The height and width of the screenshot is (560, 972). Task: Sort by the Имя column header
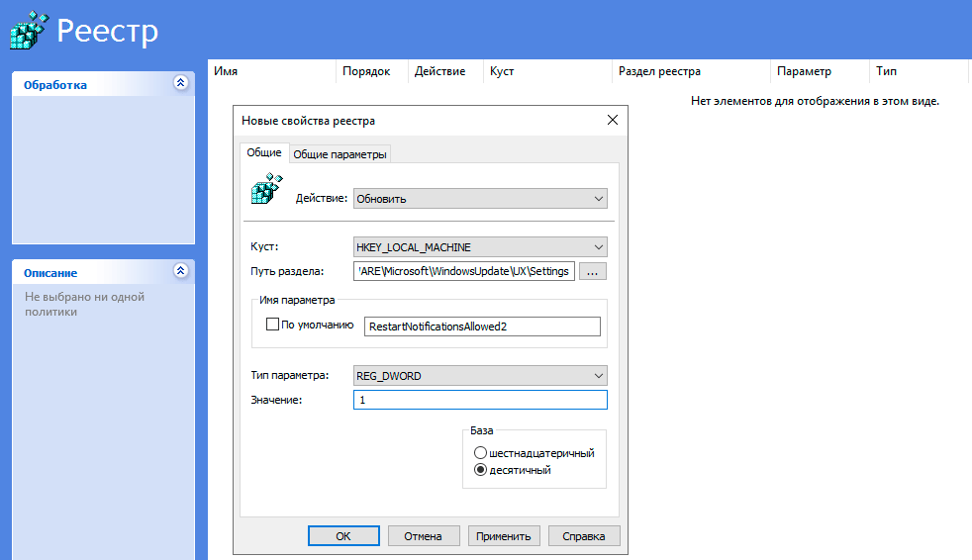[271, 71]
